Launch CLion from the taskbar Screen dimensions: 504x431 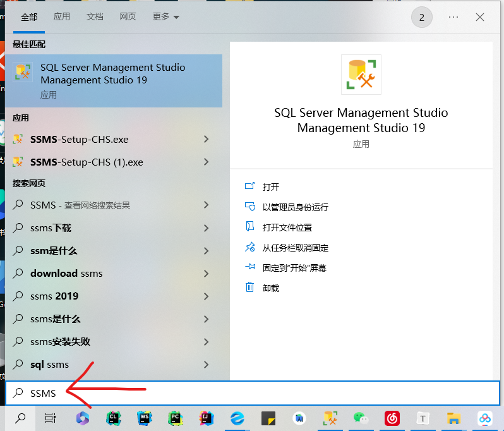[x=114, y=418]
